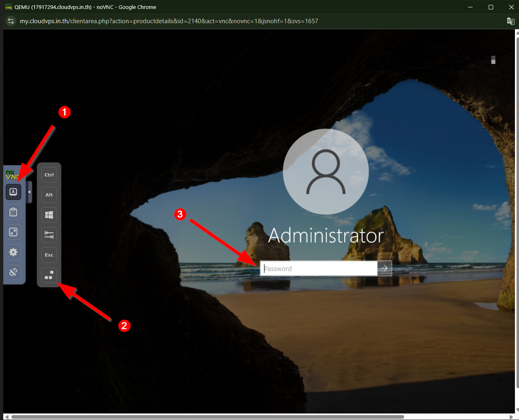Send the Tab key from extra keys
Viewport: 519px width, 420px height.
click(49, 235)
